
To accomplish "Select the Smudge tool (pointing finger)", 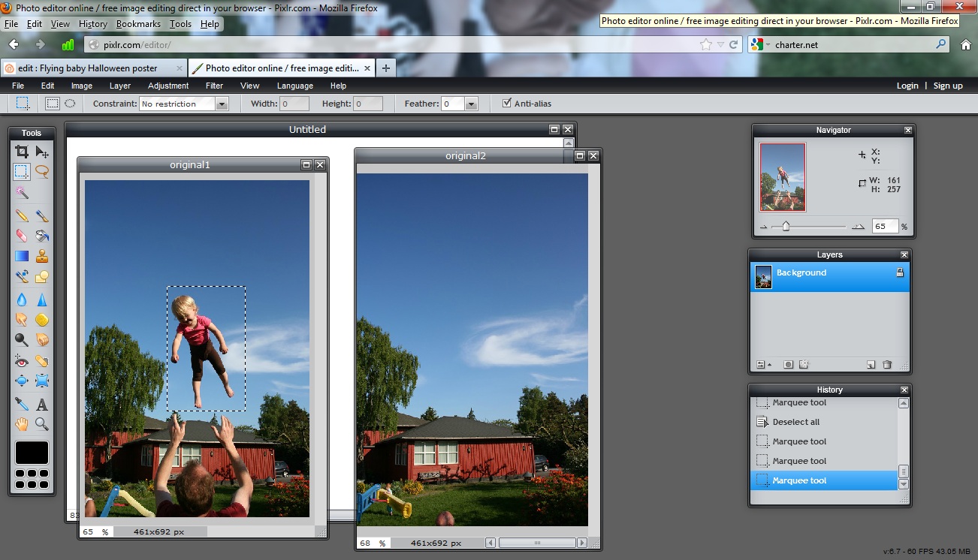I will [x=22, y=319].
